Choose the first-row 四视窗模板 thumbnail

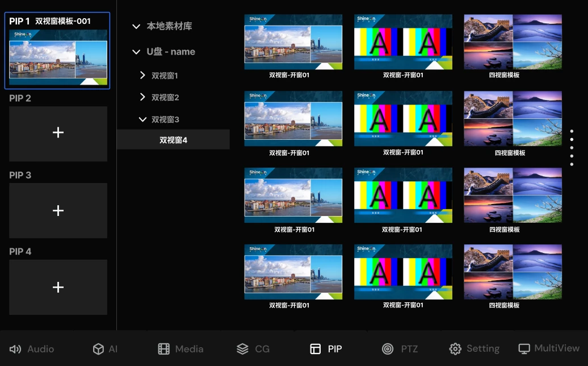513,42
